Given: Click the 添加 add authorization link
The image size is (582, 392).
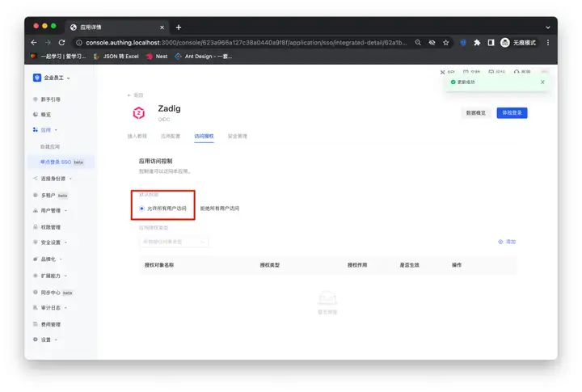Looking at the screenshot, I should 507,242.
